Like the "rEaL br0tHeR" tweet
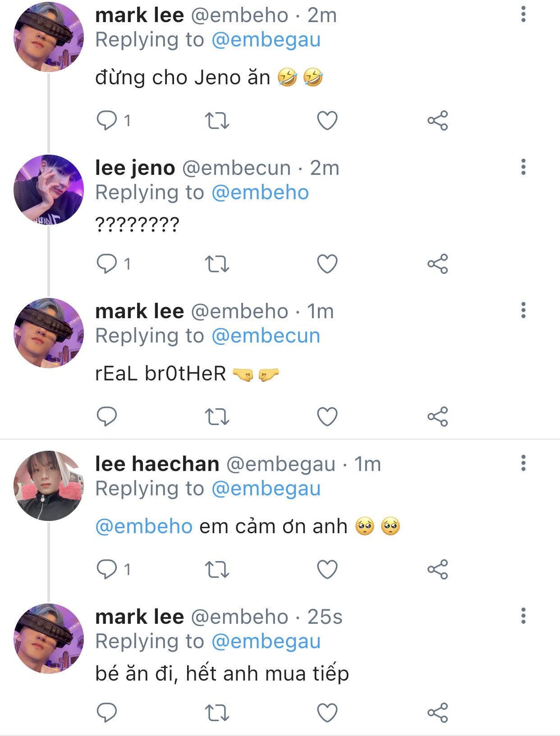 click(x=327, y=416)
